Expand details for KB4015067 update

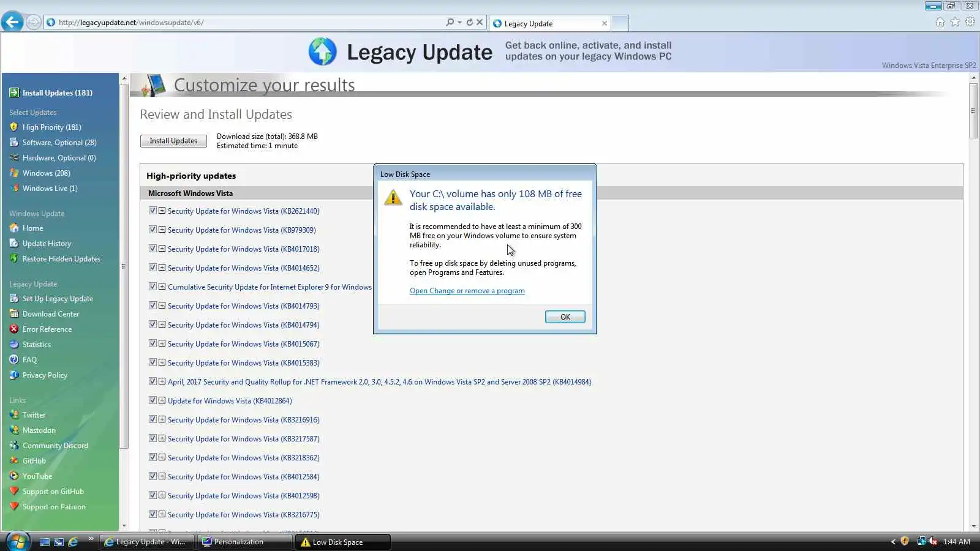(162, 343)
